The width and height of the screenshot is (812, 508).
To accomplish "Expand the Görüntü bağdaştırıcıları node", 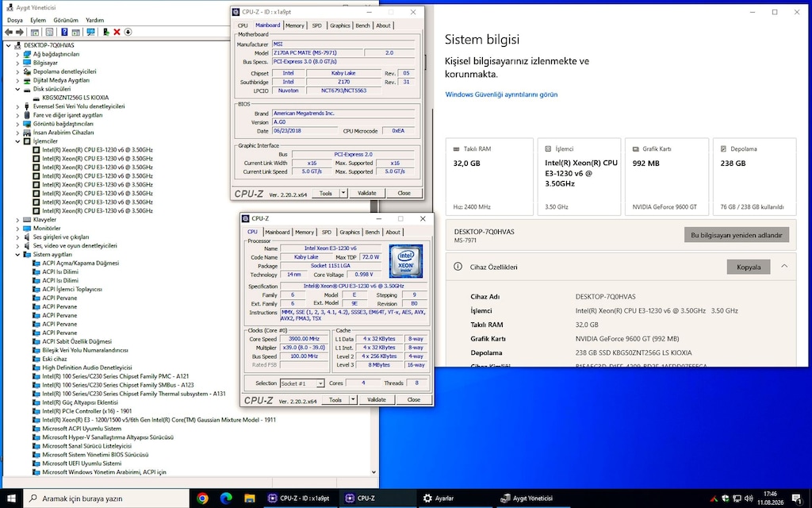I will pos(17,124).
